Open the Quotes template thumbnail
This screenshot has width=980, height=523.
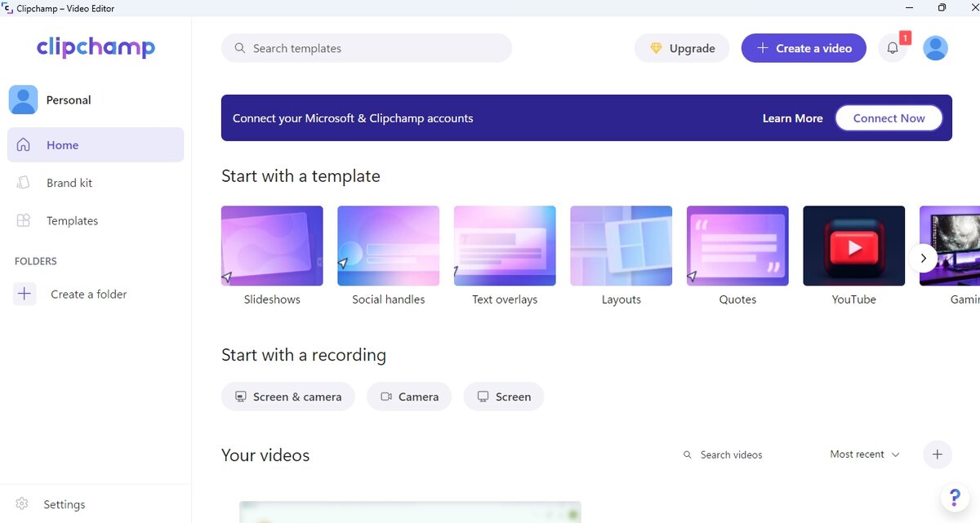click(737, 246)
